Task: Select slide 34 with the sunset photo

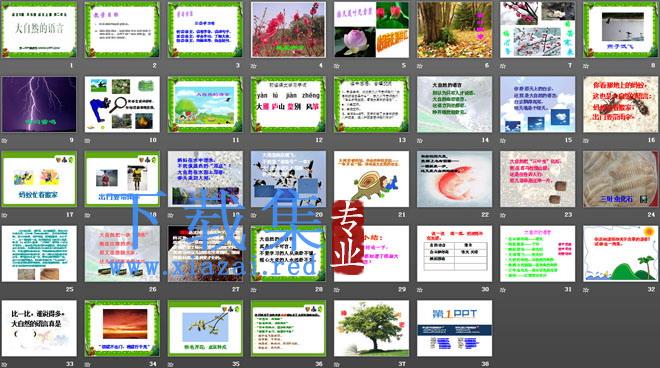Action: pyautogui.click(x=122, y=328)
